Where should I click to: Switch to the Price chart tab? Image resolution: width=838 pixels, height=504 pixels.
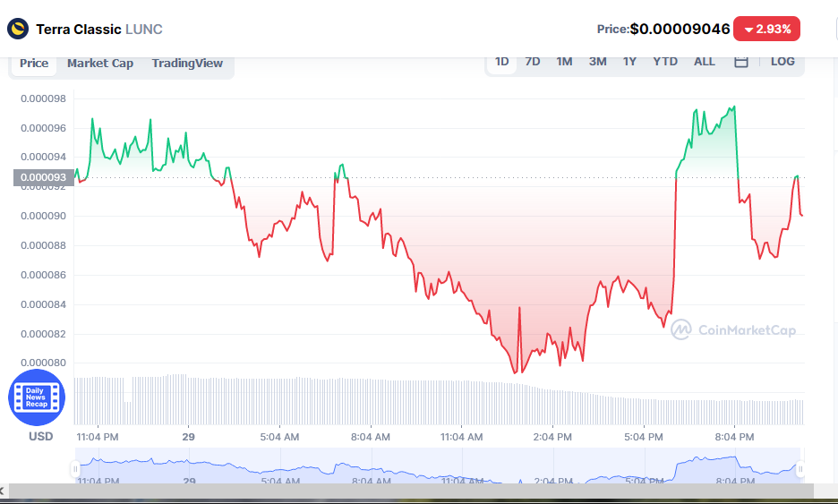tap(34, 64)
